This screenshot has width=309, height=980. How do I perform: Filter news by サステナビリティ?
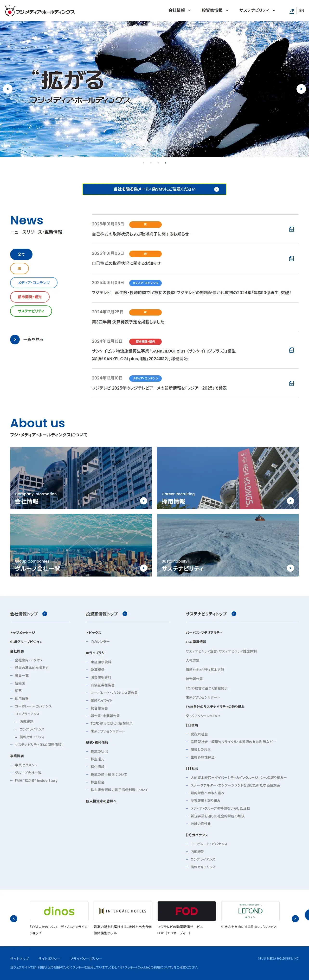(31, 311)
